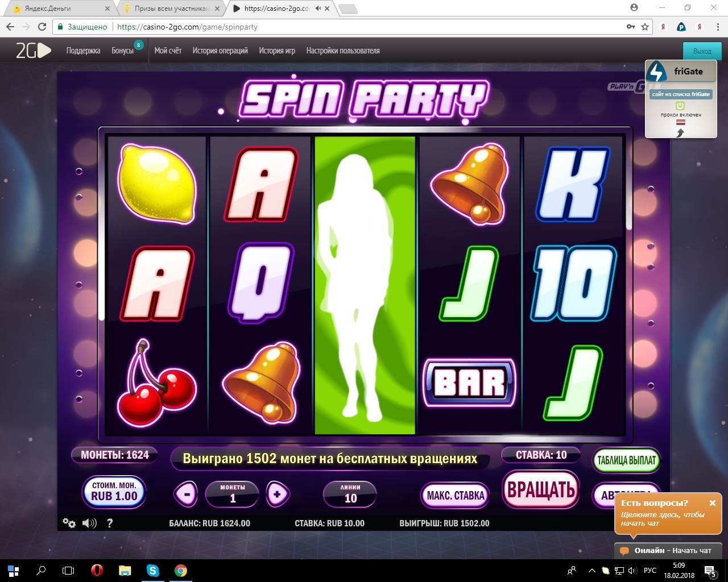The image size is (728, 582).
Task: Reload the casino page
Action: coord(42,27)
